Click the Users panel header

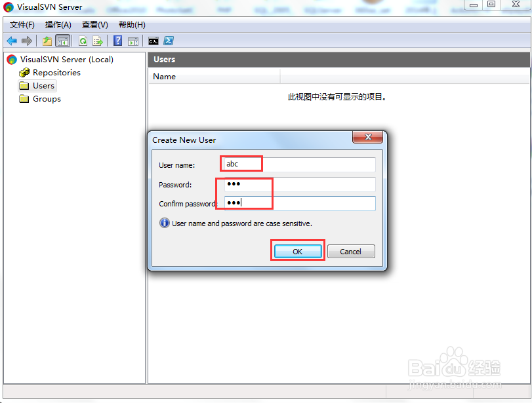[338, 60]
